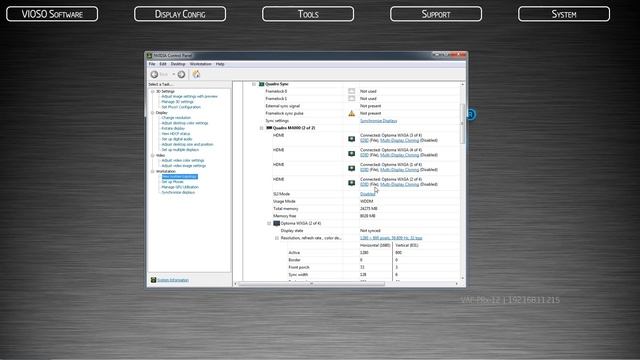640x360 pixels.
Task: Open the Tools top button
Action: coord(308,14)
